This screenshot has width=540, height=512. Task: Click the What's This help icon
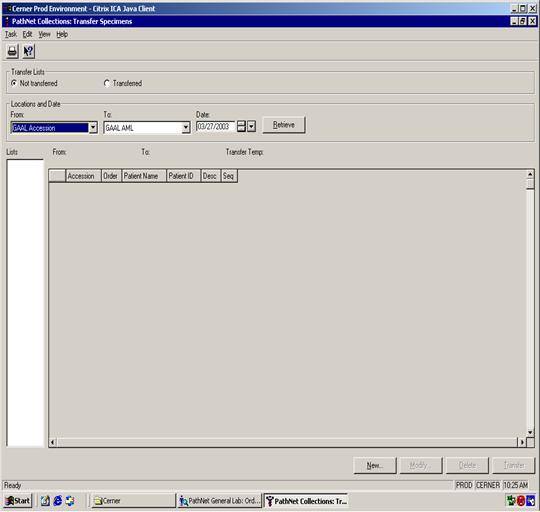point(28,52)
